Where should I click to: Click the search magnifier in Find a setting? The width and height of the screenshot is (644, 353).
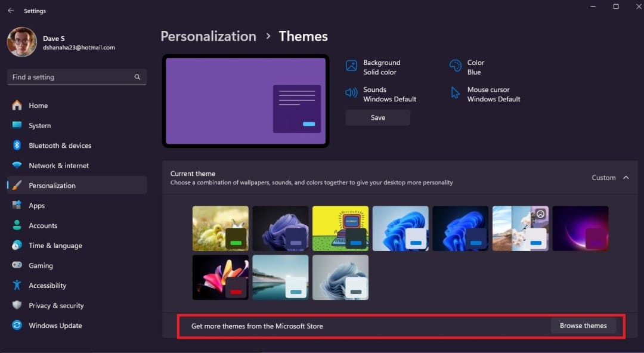pyautogui.click(x=137, y=77)
